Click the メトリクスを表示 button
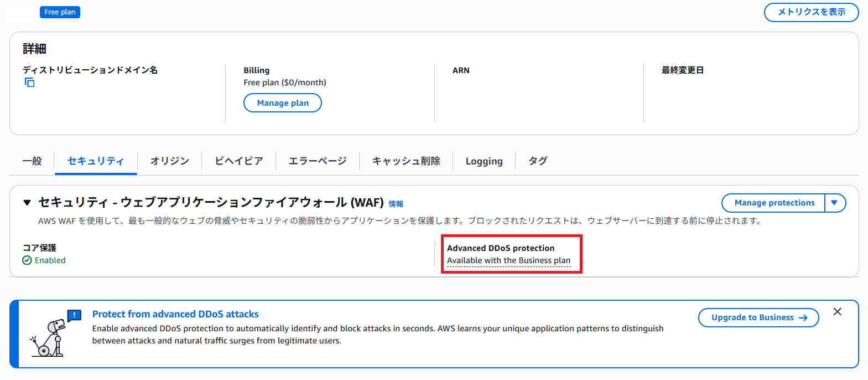 810,12
